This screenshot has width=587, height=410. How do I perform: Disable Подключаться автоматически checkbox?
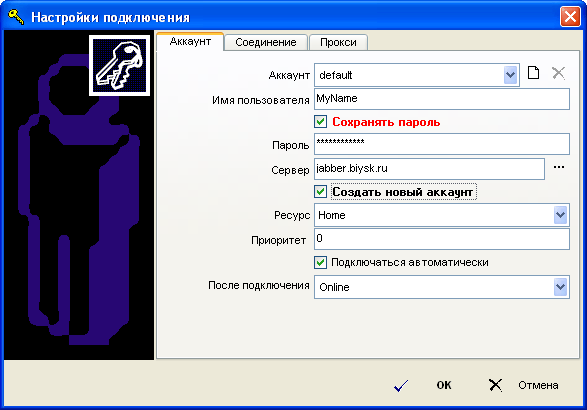[x=320, y=262]
